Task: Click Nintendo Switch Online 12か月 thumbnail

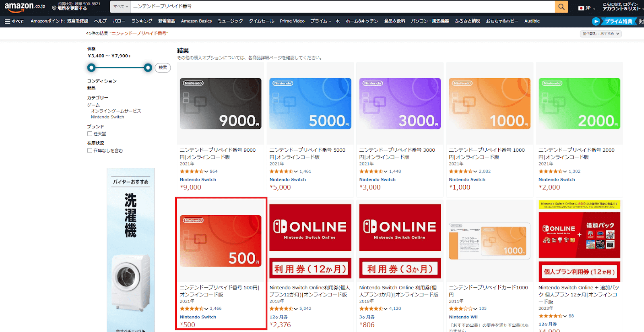Action: [310, 241]
